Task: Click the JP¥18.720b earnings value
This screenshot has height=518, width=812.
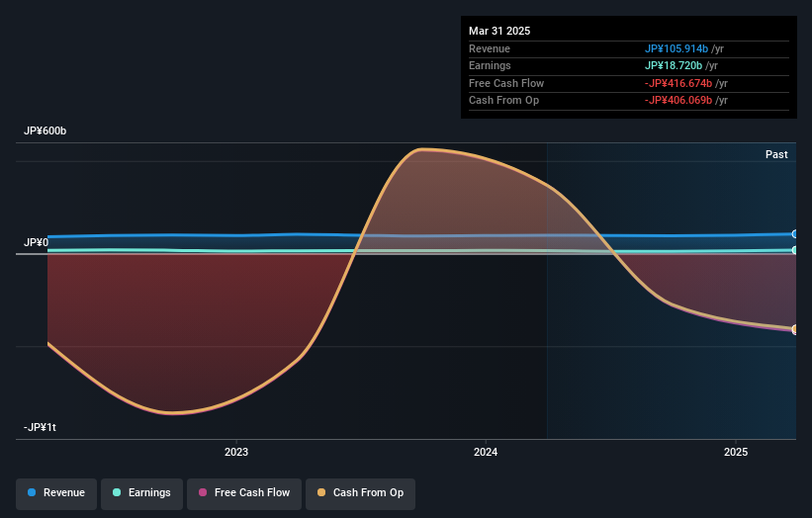Action: click(x=674, y=65)
